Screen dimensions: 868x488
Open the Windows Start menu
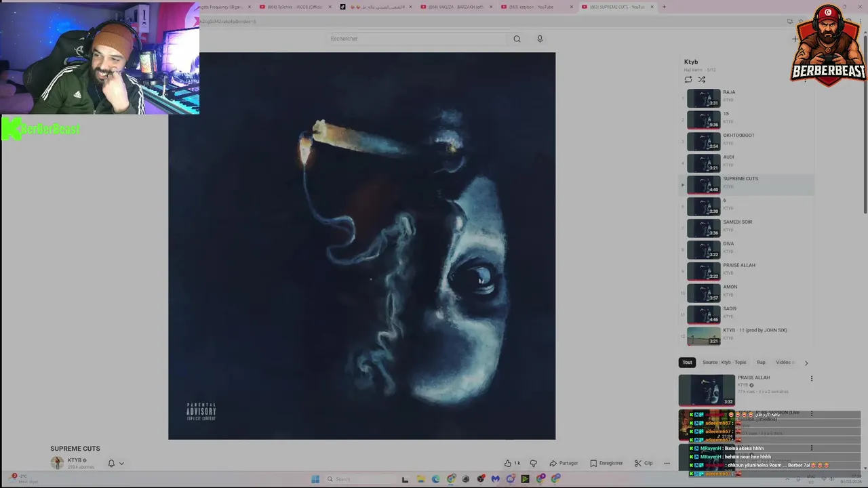tap(315, 479)
